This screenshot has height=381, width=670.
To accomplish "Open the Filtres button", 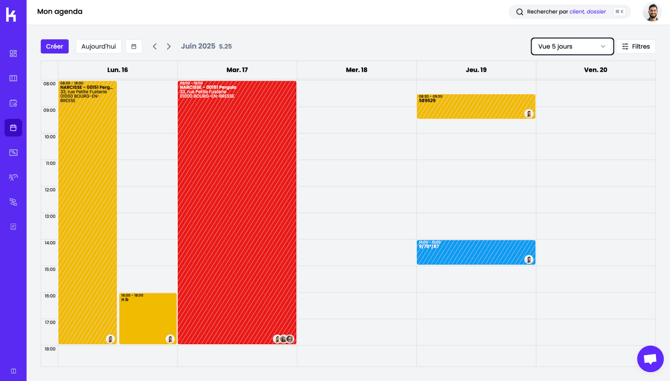I will pos(636,47).
